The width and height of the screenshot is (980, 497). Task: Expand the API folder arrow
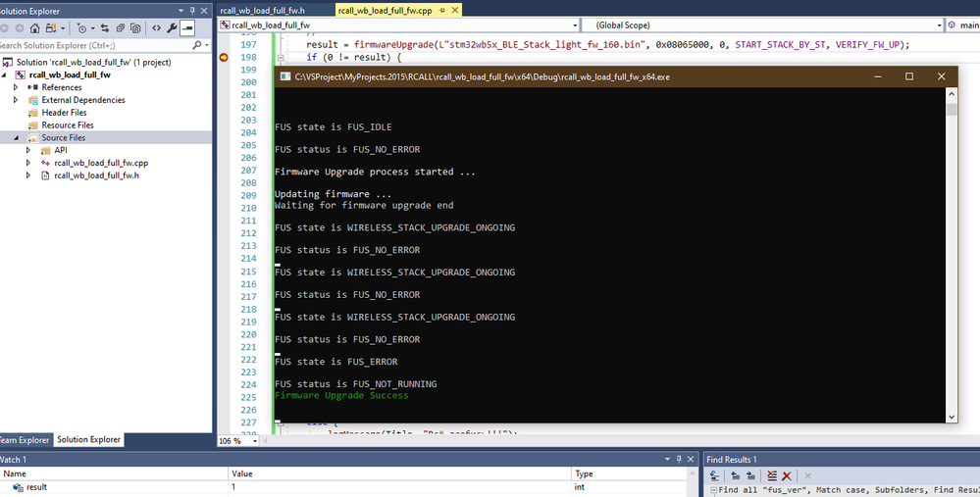(x=28, y=150)
